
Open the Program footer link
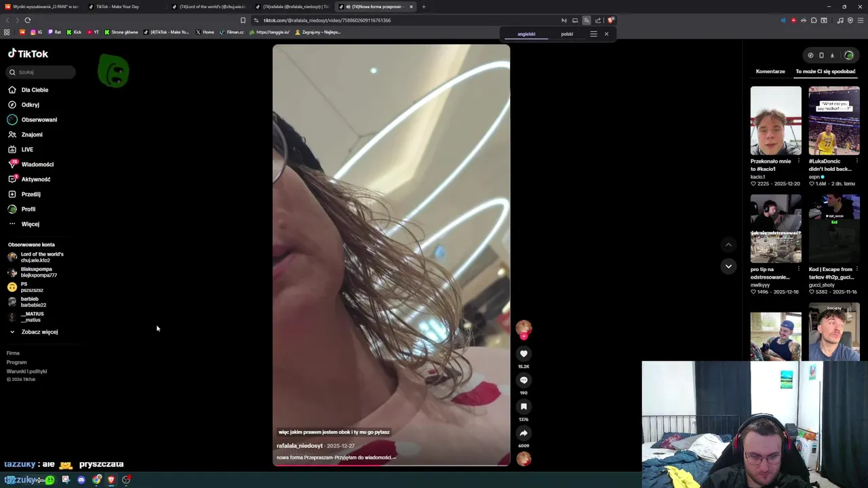click(x=16, y=362)
